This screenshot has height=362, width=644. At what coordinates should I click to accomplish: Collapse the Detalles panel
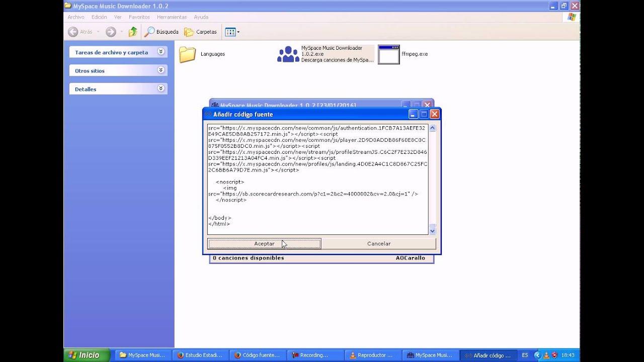pos(161,88)
